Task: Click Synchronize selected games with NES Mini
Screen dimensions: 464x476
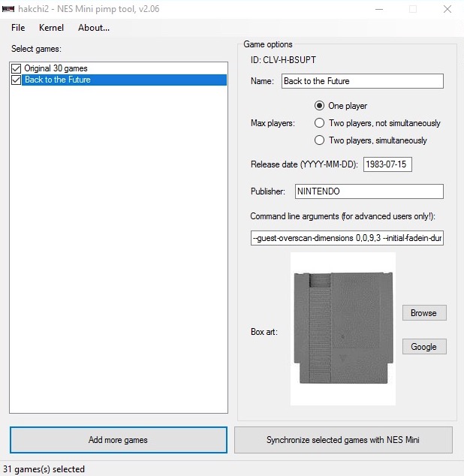Action: (x=343, y=440)
